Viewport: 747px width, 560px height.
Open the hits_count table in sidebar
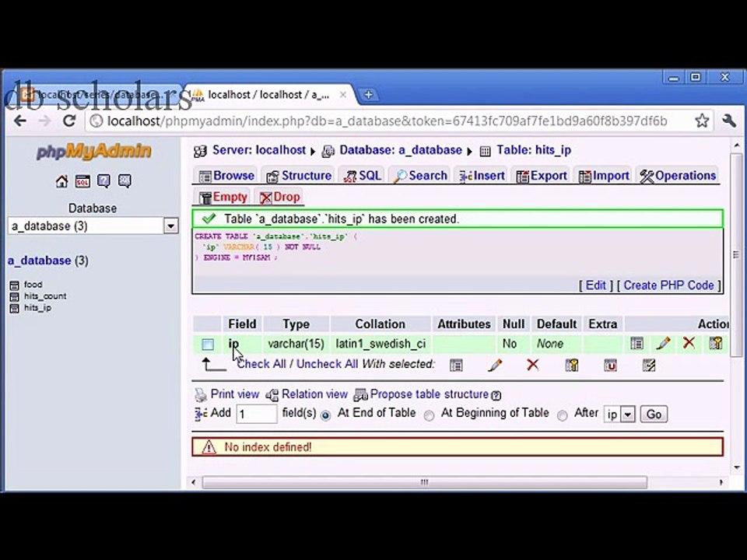(45, 296)
